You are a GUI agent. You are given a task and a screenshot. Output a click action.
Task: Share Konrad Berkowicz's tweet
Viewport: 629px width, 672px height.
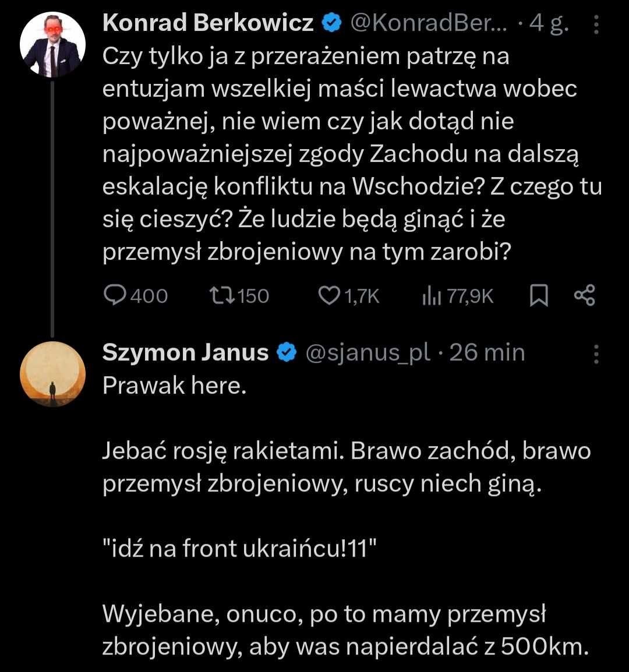(585, 296)
